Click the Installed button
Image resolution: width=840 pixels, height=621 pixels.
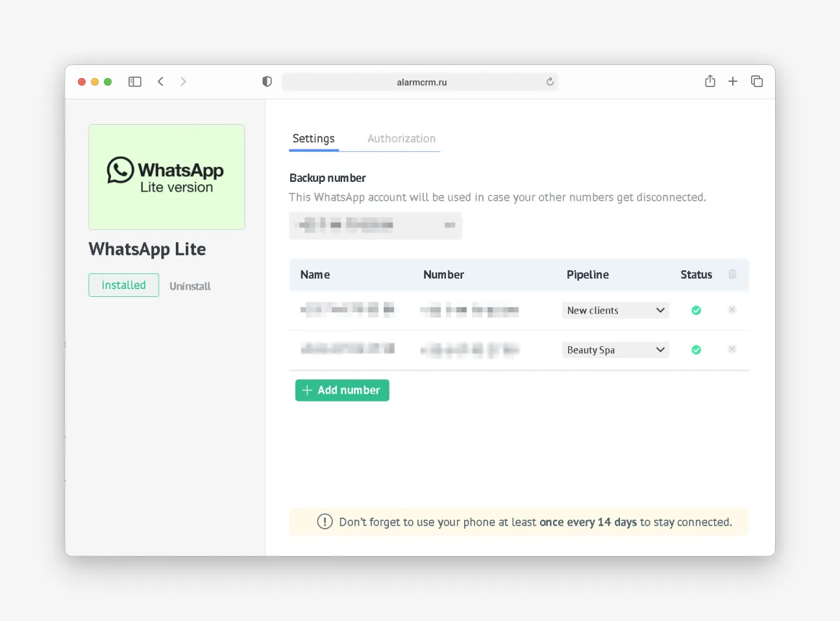123,285
